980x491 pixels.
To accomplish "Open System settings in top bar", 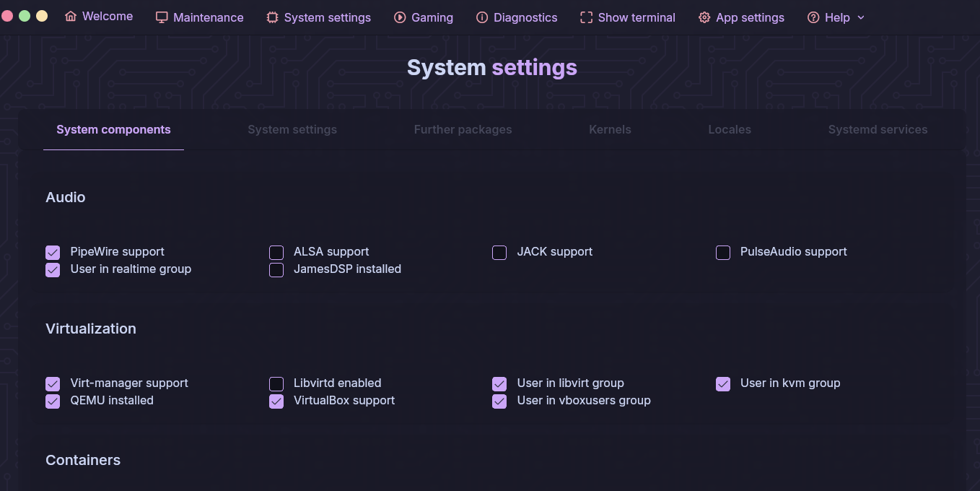I will [x=328, y=17].
